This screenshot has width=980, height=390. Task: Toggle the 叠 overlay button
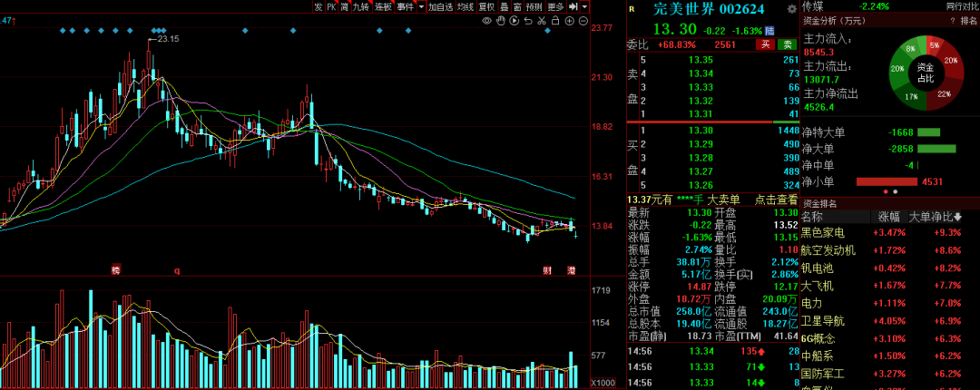coord(504,7)
